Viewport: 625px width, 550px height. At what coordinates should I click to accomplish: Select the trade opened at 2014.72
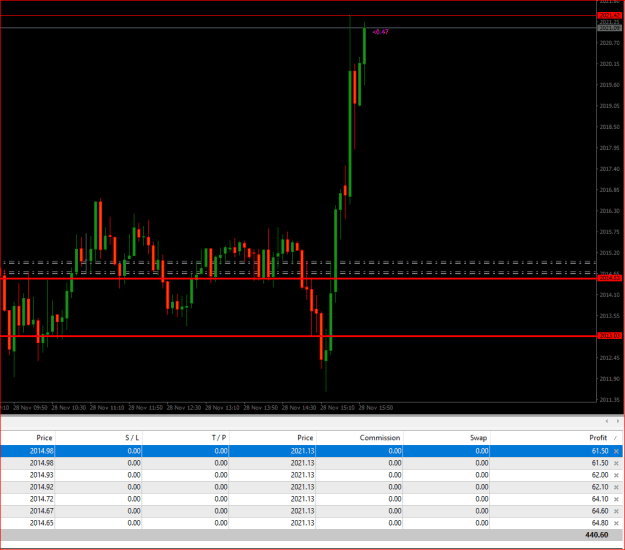(311, 499)
